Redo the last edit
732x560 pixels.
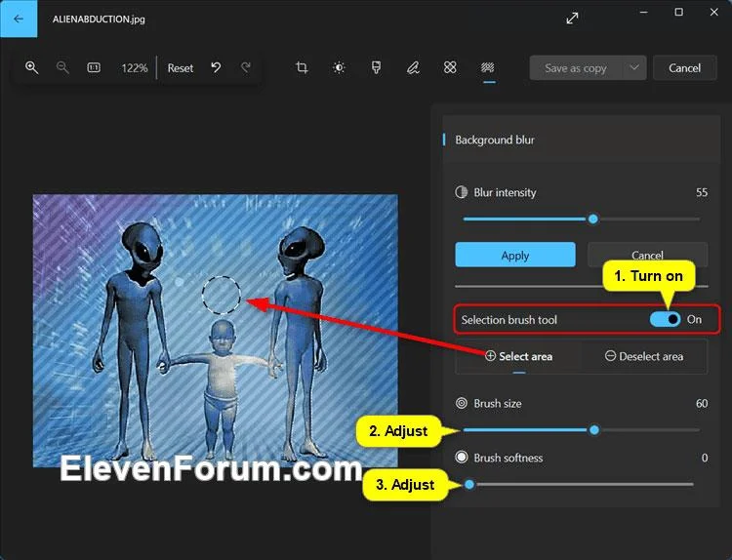pos(246,67)
